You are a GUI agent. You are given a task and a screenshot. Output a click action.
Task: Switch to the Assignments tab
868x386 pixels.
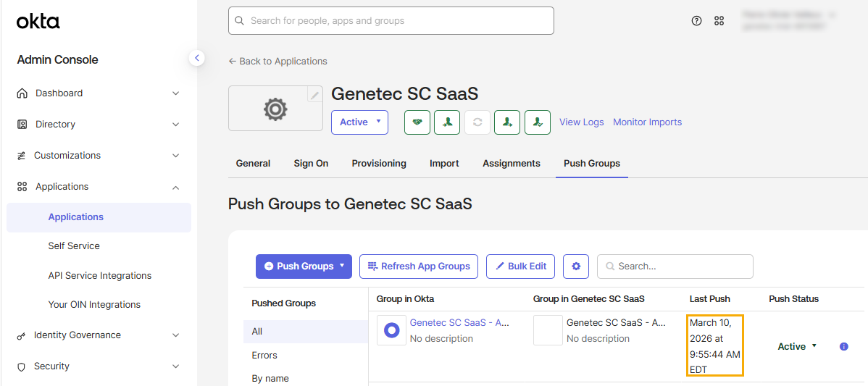pyautogui.click(x=512, y=164)
